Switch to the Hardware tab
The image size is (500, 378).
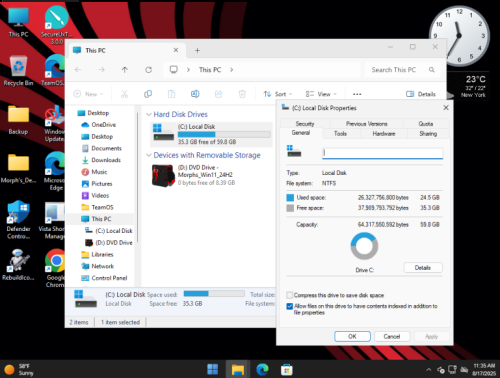click(384, 134)
